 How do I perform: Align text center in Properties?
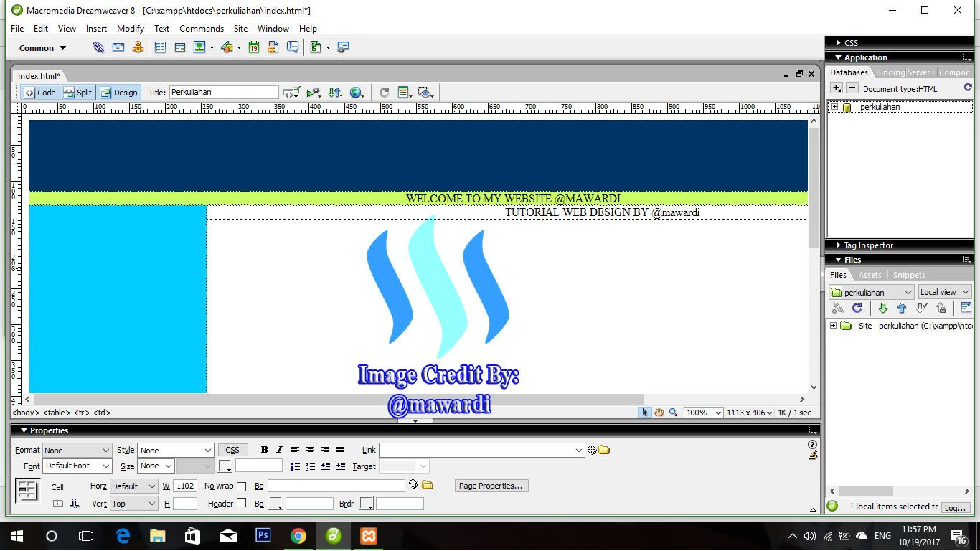coord(310,450)
